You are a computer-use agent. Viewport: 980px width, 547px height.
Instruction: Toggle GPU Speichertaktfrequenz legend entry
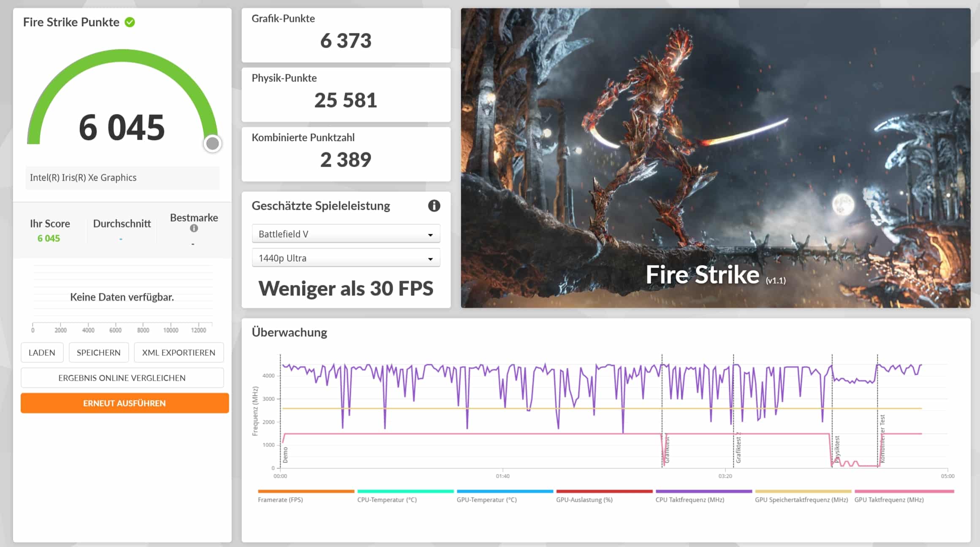(x=801, y=500)
